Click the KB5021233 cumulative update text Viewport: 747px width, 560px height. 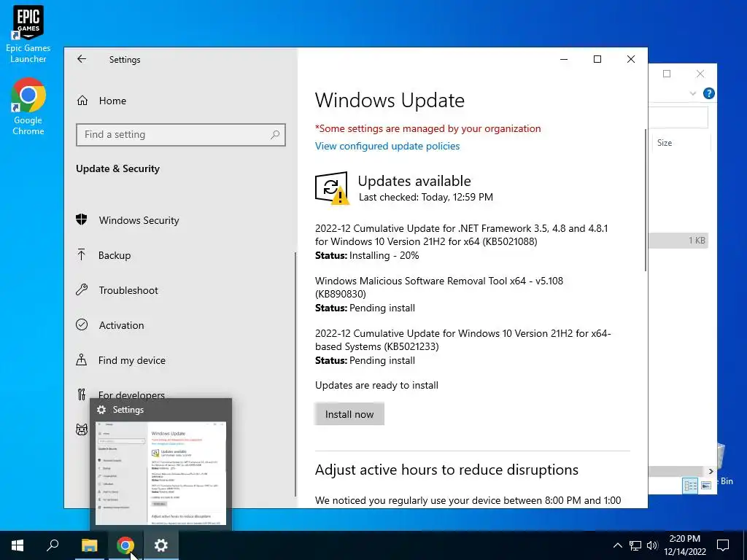[x=462, y=340]
